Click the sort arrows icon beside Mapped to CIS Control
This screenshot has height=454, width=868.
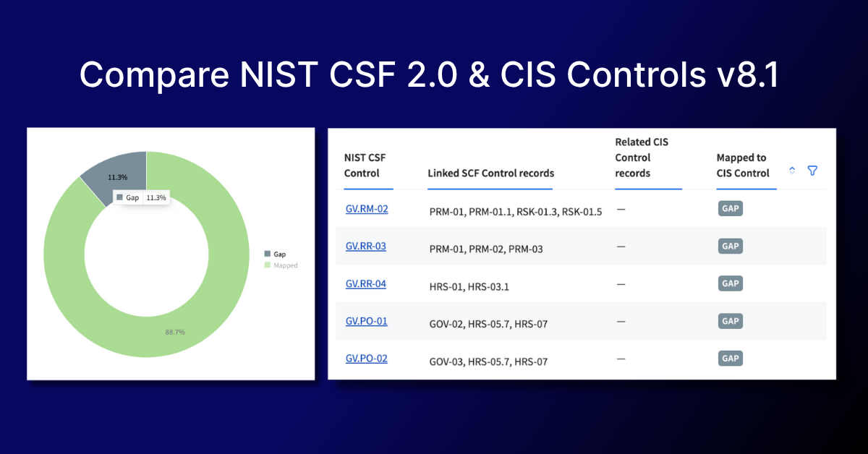coord(792,171)
